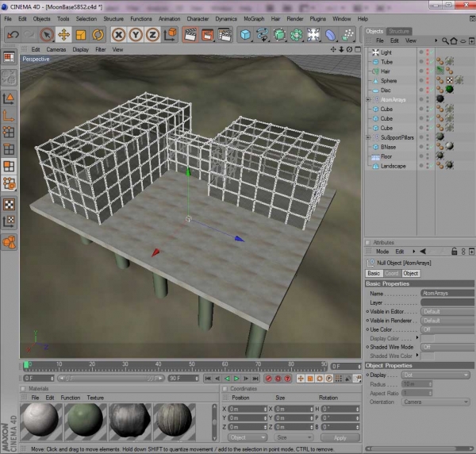
Task: Open the Render menu
Action: (295, 19)
